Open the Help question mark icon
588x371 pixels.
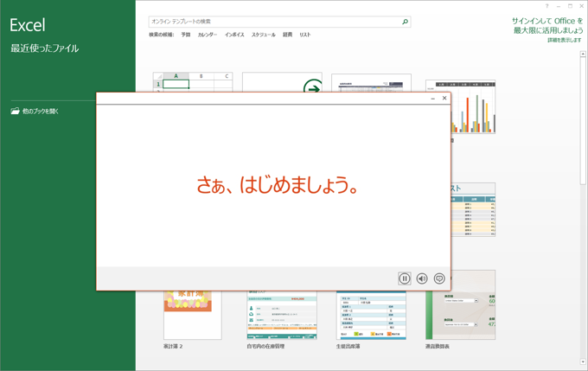546,6
